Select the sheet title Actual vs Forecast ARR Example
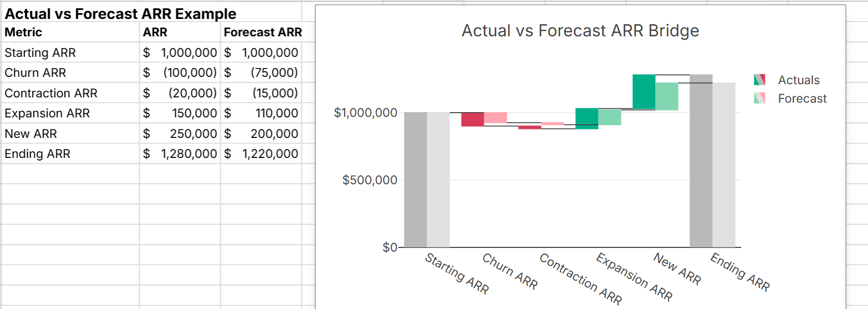 tap(121, 14)
